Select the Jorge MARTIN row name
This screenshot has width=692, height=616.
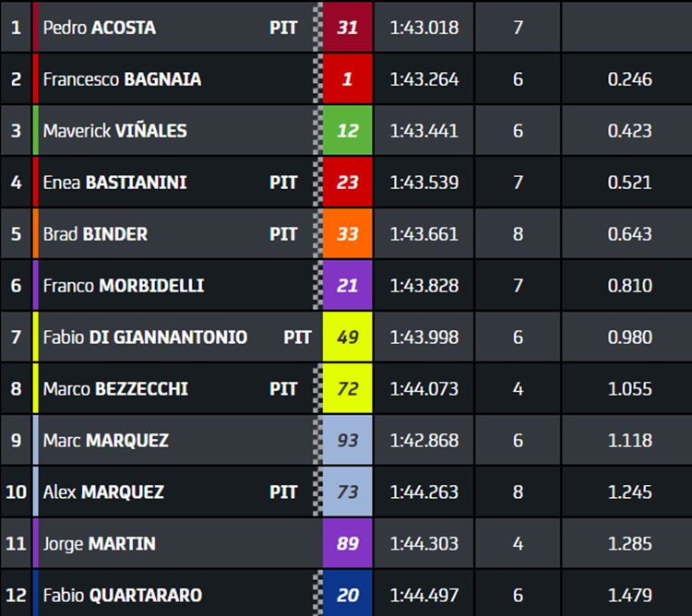pos(100,543)
